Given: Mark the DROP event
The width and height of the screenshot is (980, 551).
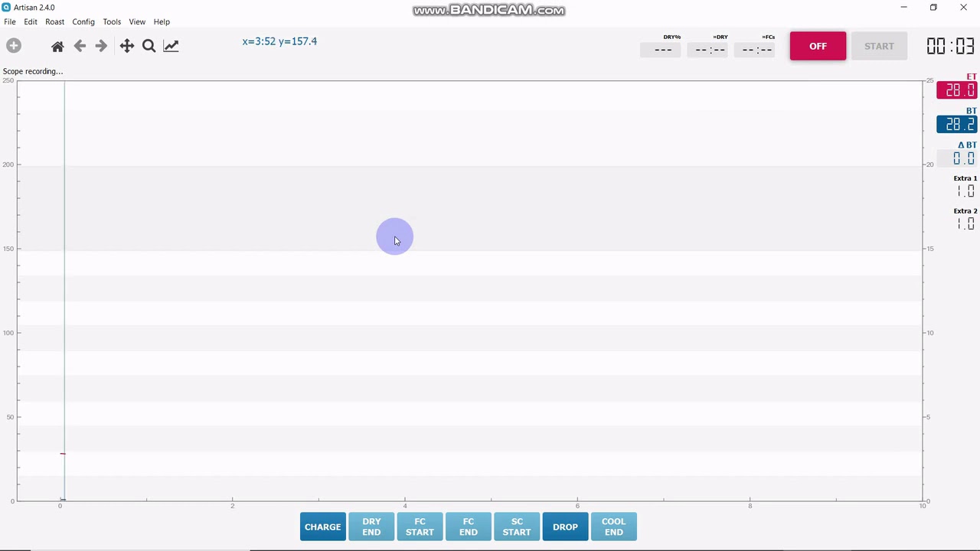Looking at the screenshot, I should click(x=565, y=527).
